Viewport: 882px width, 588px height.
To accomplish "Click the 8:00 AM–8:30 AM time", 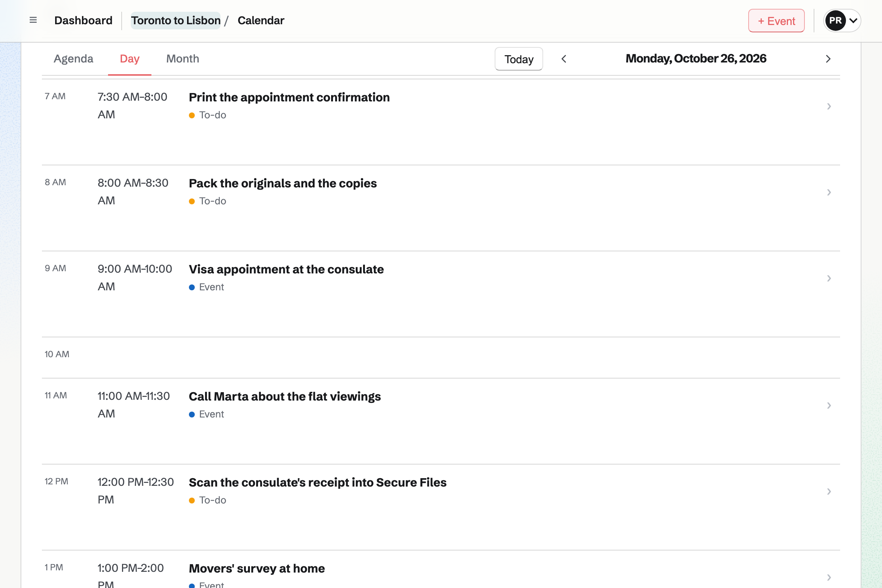I will click(133, 191).
